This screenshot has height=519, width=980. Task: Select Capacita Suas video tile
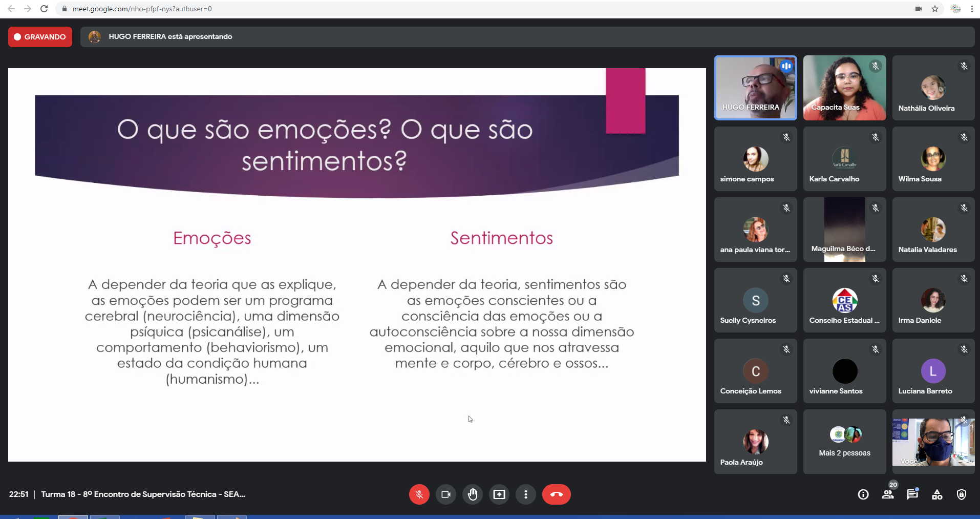click(x=844, y=88)
